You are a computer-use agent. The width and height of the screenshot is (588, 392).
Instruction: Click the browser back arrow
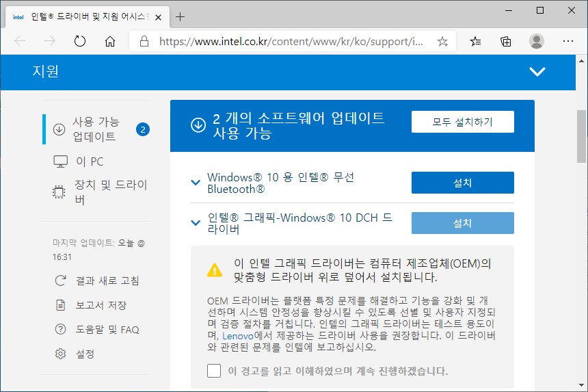tap(20, 41)
